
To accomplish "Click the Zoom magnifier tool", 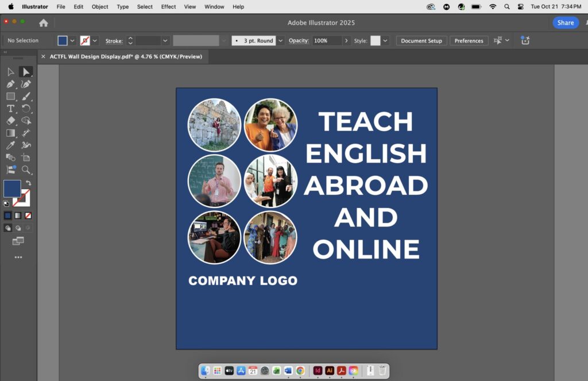I will point(26,170).
